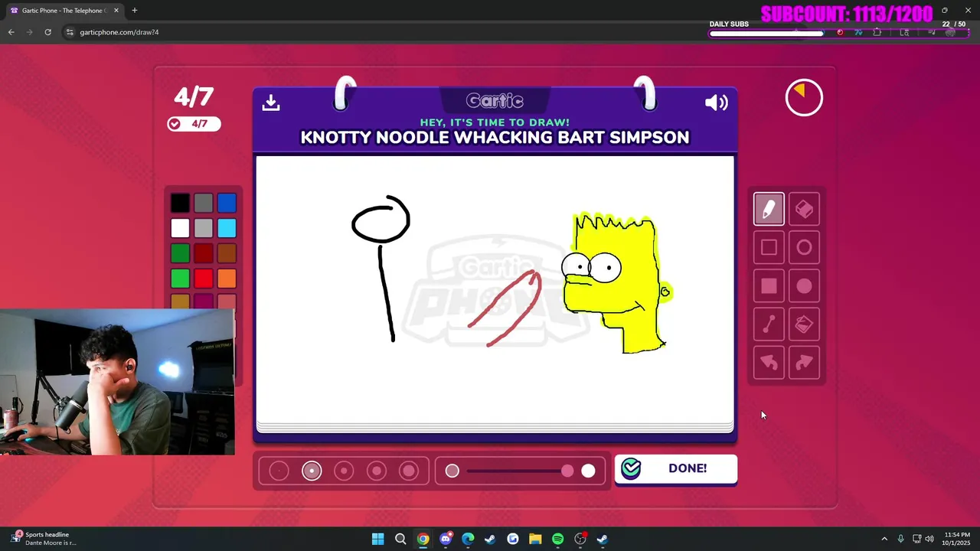Pick the largest brush thickness

pos(409,471)
